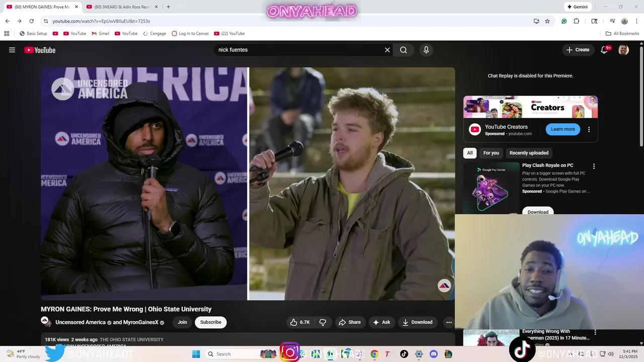Reload the current page
Screen dimensions: 644x362
tap(31, 21)
